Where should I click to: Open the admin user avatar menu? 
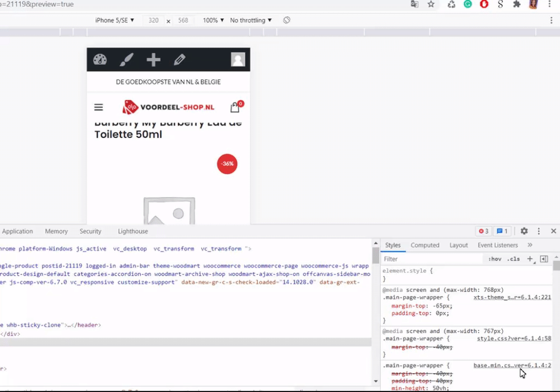tap(238, 59)
